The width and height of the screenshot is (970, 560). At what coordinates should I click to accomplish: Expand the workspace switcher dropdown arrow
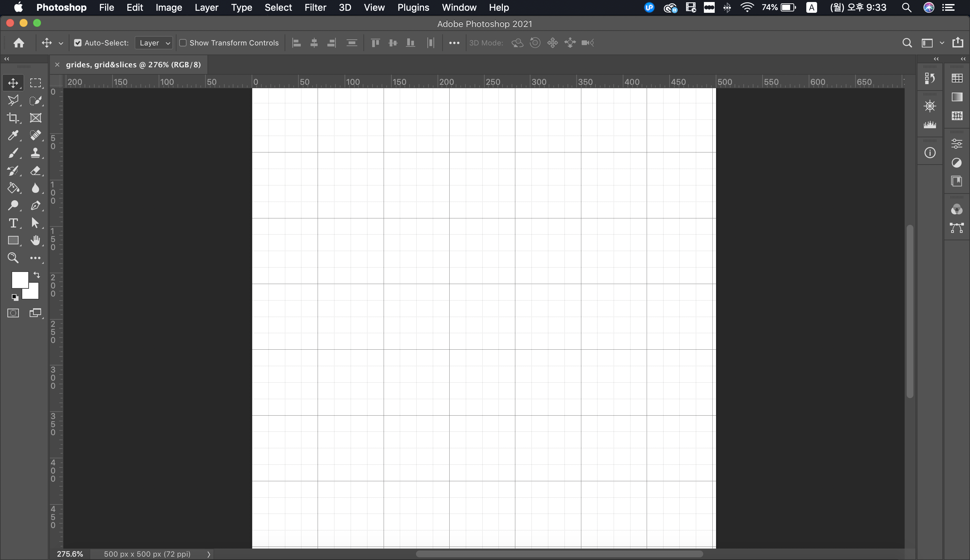[941, 43]
